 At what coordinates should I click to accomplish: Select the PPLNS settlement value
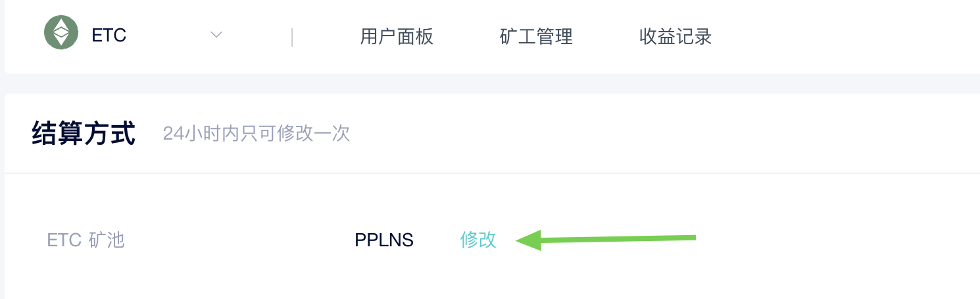(x=384, y=240)
